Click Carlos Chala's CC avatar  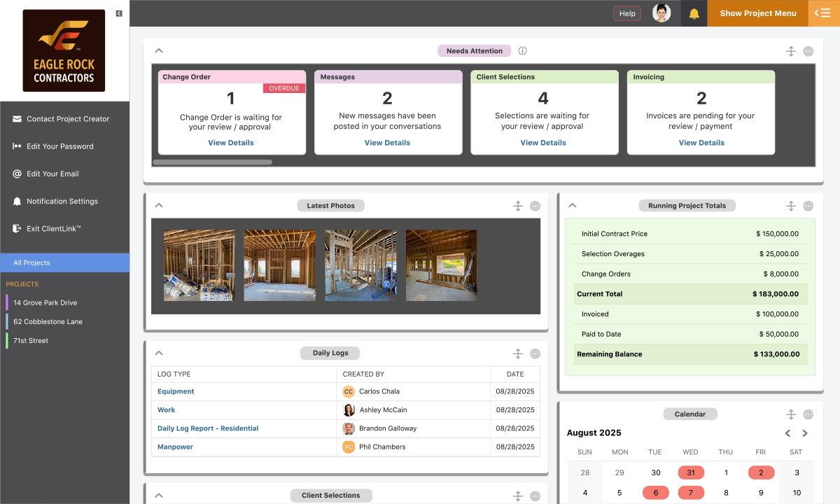[x=349, y=392]
